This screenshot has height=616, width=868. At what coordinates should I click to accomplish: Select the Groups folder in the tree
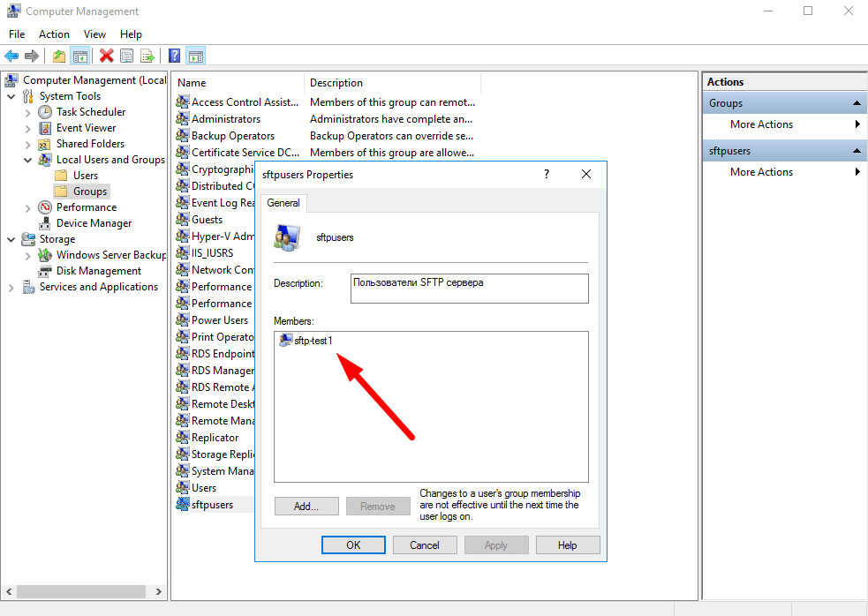click(x=90, y=192)
